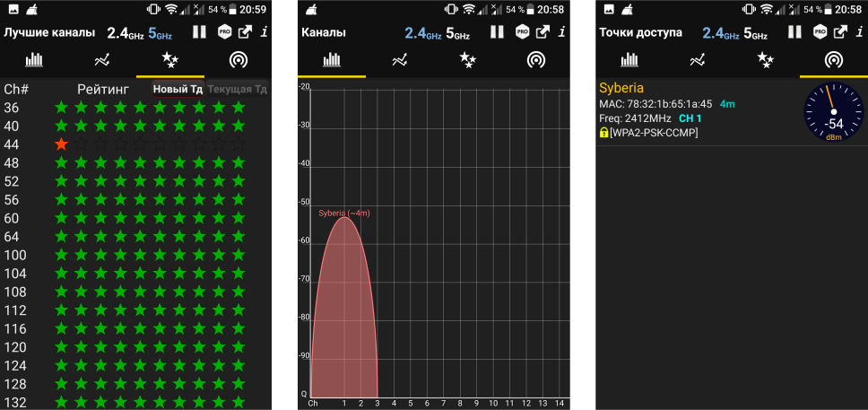Select channel 104 row
Image resolution: width=868 pixels, height=410 pixels.
pyautogui.click(x=135, y=273)
